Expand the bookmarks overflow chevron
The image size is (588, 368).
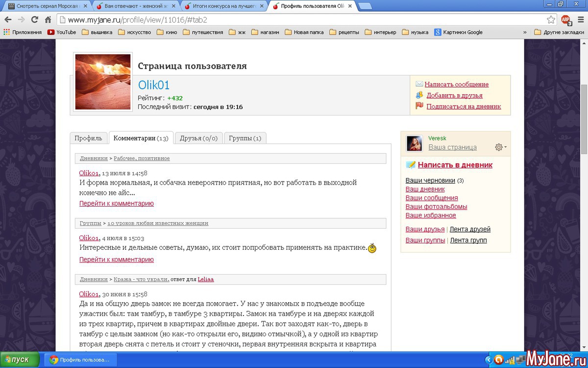pos(525,32)
